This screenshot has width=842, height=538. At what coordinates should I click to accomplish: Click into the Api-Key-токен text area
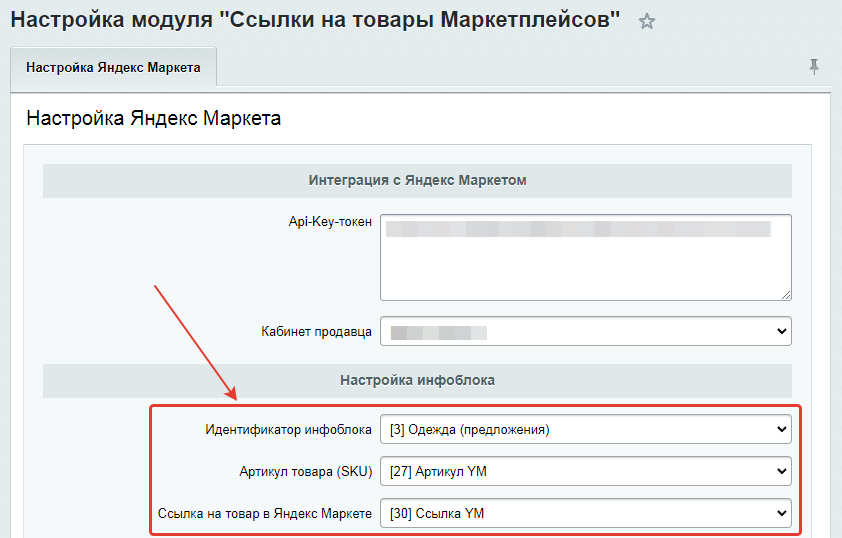(585, 257)
